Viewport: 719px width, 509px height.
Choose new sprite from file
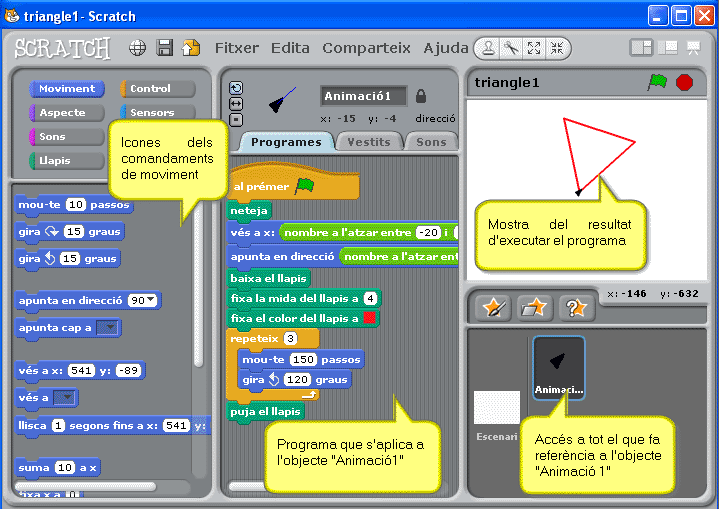click(x=535, y=308)
